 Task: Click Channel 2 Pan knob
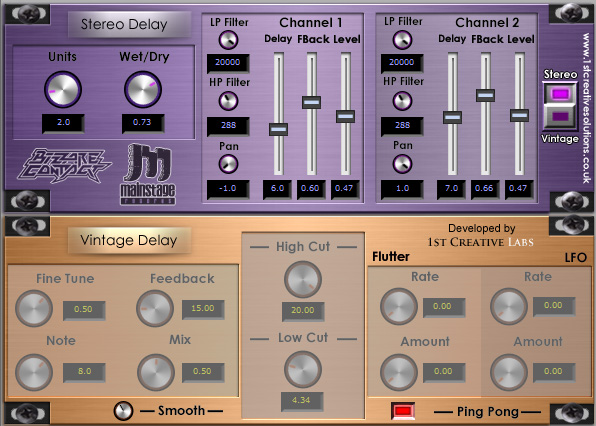tap(402, 164)
